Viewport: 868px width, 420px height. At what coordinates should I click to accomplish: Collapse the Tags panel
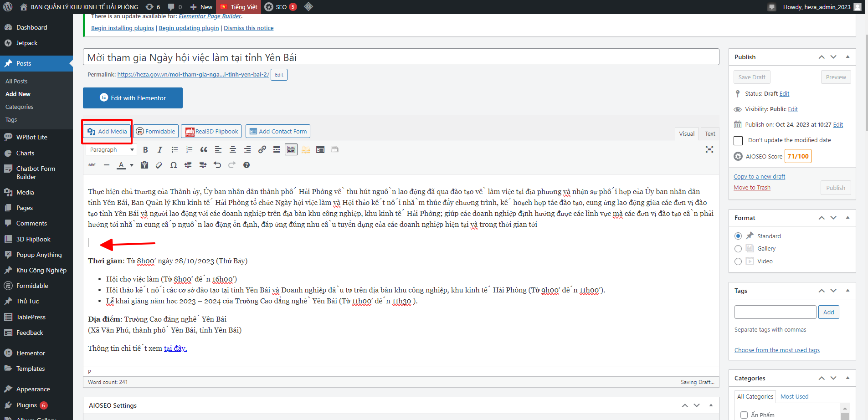pyautogui.click(x=847, y=291)
